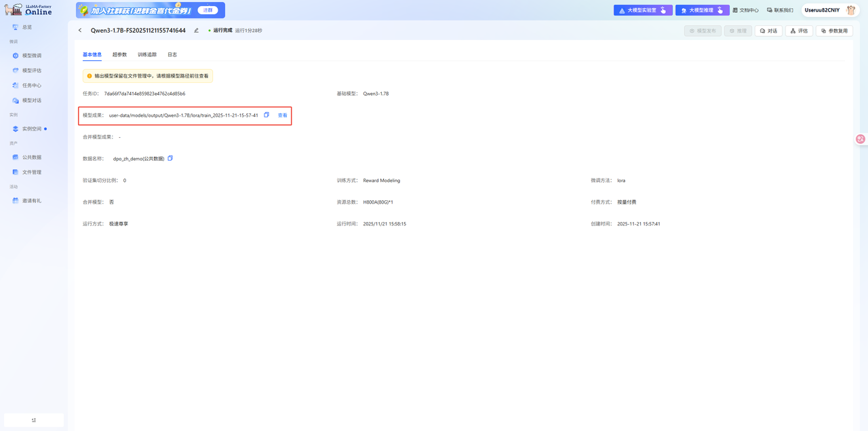Click the 对话 button
The image size is (868, 431).
click(x=768, y=31)
